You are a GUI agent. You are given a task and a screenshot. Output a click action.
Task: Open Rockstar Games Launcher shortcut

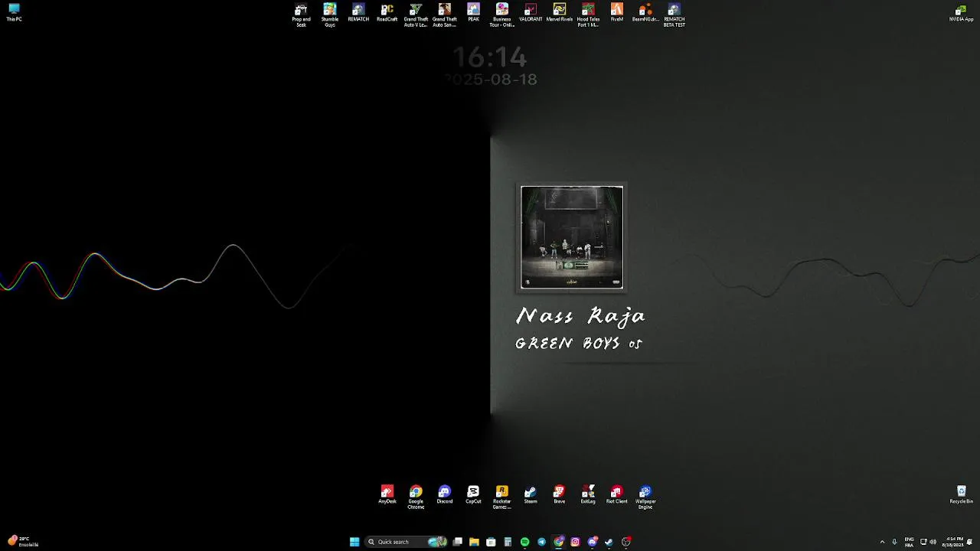[502, 497]
